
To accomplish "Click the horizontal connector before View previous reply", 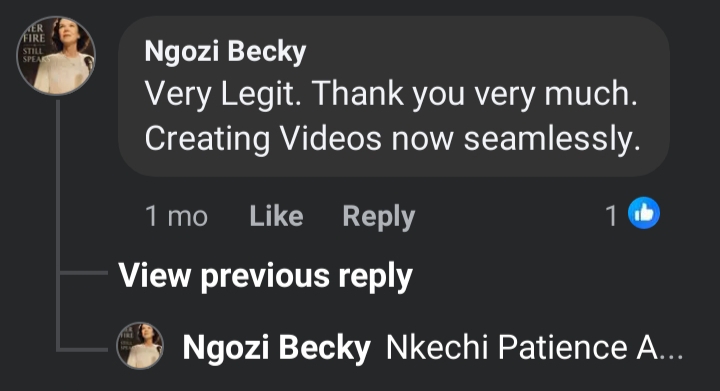I will point(84,273).
